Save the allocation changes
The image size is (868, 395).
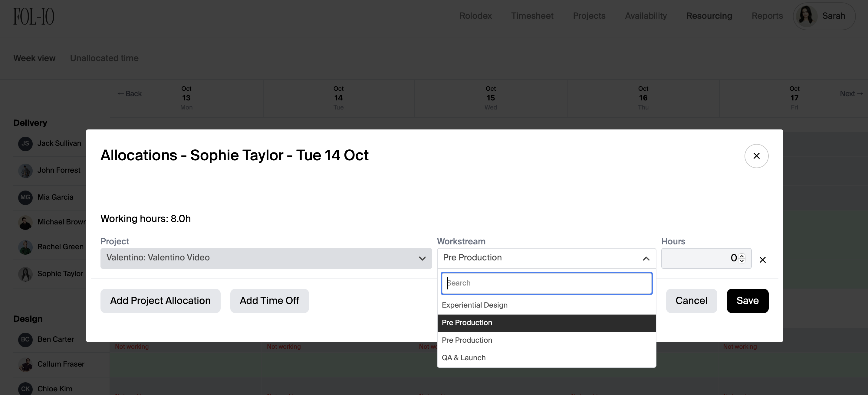click(x=747, y=301)
